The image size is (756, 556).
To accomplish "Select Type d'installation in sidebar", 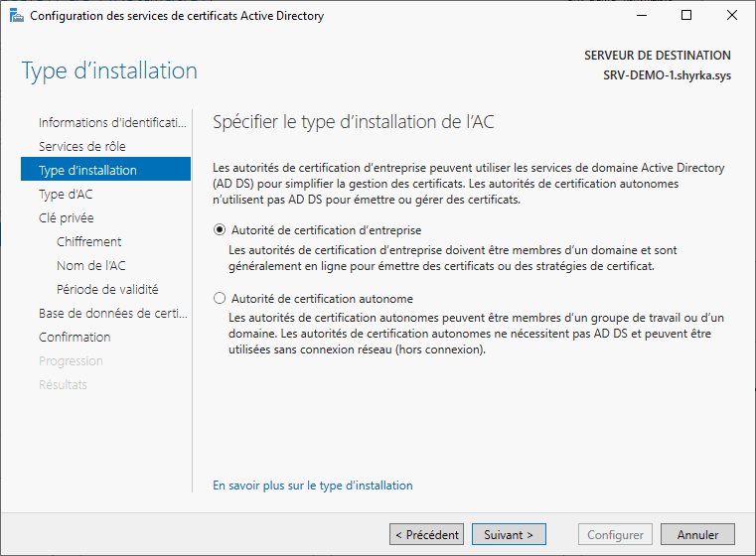I will pos(87,170).
